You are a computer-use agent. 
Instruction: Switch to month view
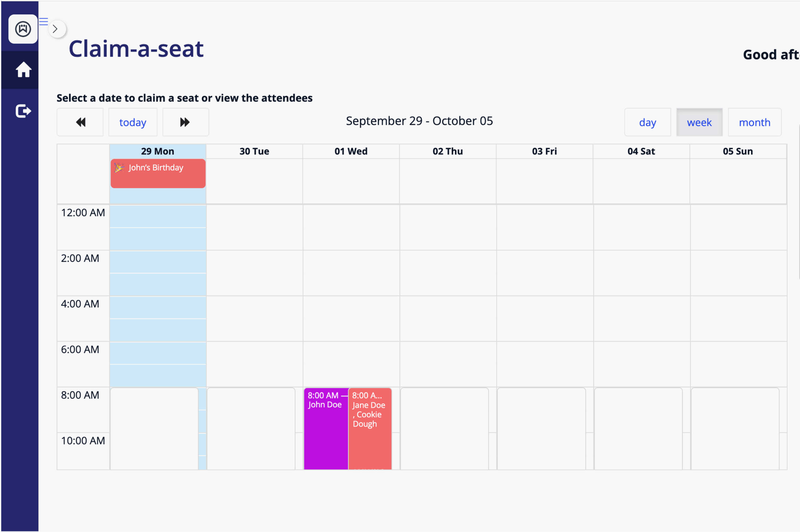pyautogui.click(x=754, y=122)
